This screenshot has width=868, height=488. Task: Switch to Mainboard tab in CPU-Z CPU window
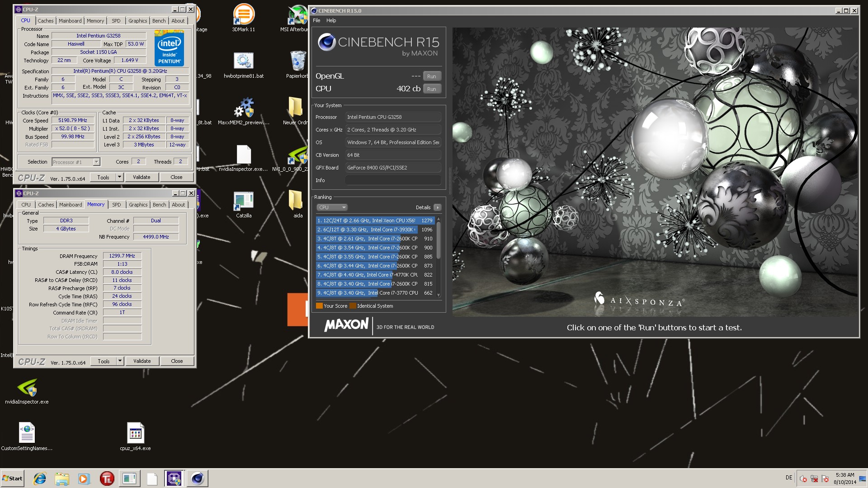(x=70, y=21)
